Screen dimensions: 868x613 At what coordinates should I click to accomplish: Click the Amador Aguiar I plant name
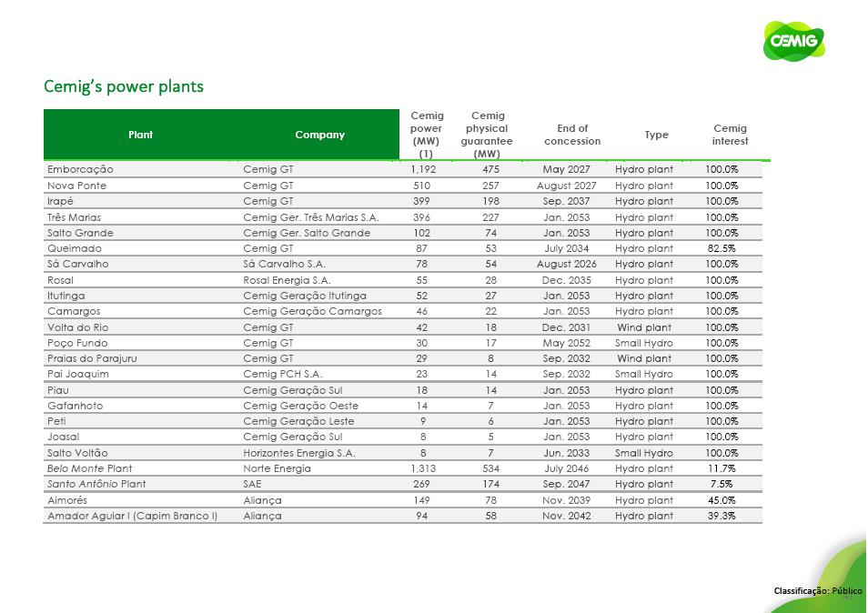[x=133, y=516]
